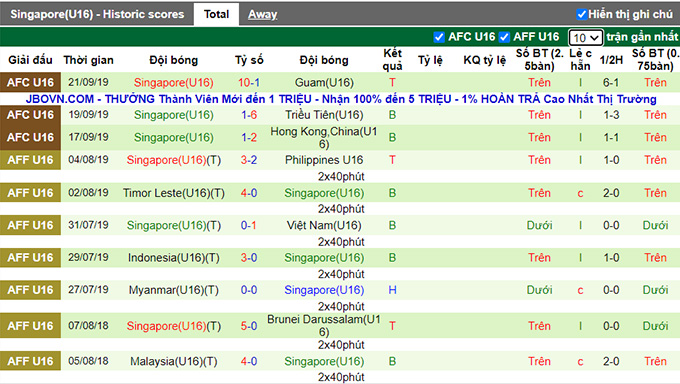Open the 10 recent matches dropdown
The height and width of the screenshot is (384, 680).
585,38
